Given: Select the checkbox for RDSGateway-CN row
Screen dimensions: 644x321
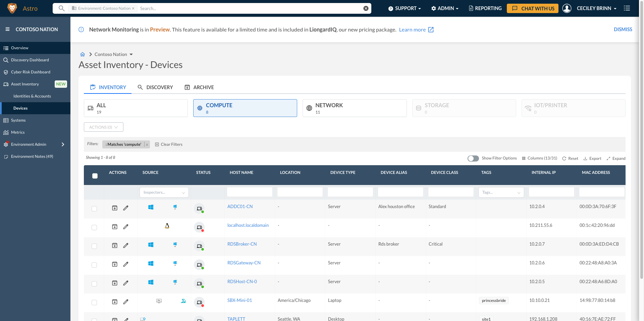Looking at the screenshot, I should (x=94, y=265).
